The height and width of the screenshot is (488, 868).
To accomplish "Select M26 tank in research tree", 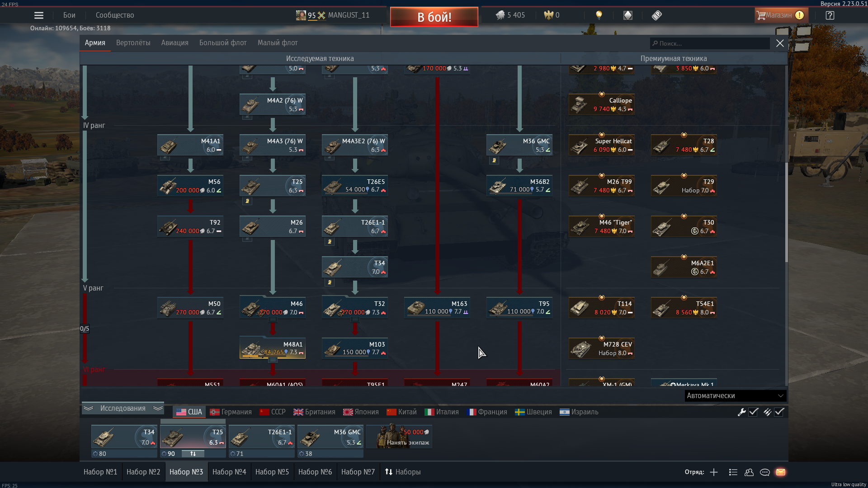I will (273, 226).
